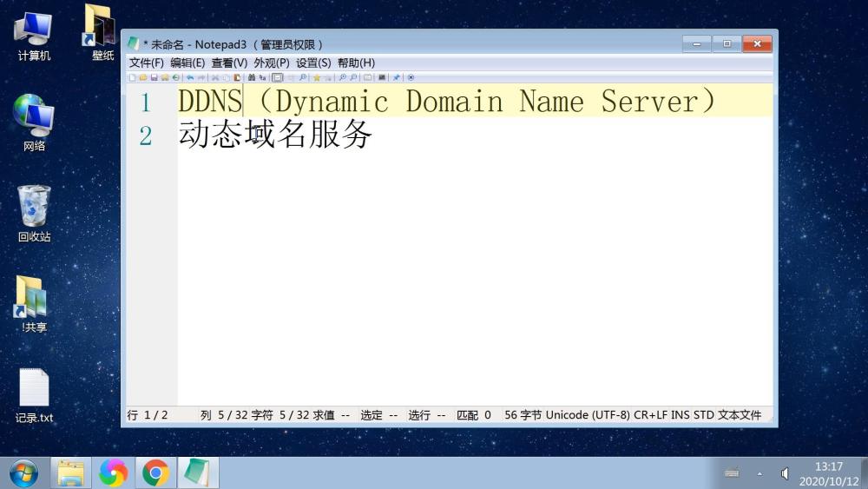Click the 56 字节 status entry
Screen dimensions: 868x489
523,415
